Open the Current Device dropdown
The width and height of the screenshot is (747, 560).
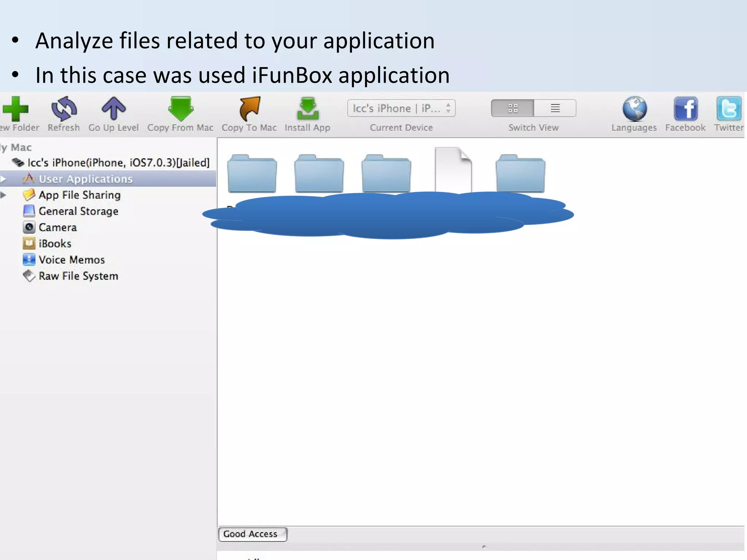401,108
